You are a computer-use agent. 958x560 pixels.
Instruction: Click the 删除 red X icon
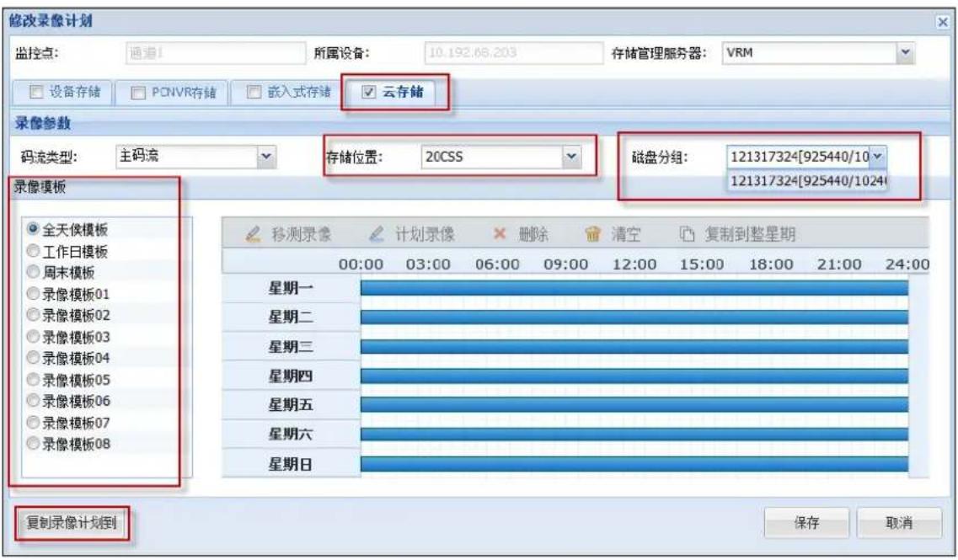click(x=500, y=234)
